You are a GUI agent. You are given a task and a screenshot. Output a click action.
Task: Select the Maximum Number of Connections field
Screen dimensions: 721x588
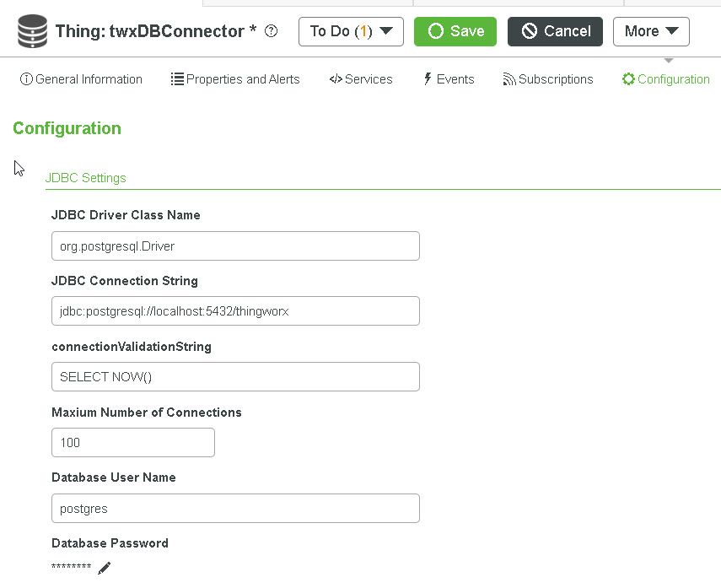(x=133, y=443)
